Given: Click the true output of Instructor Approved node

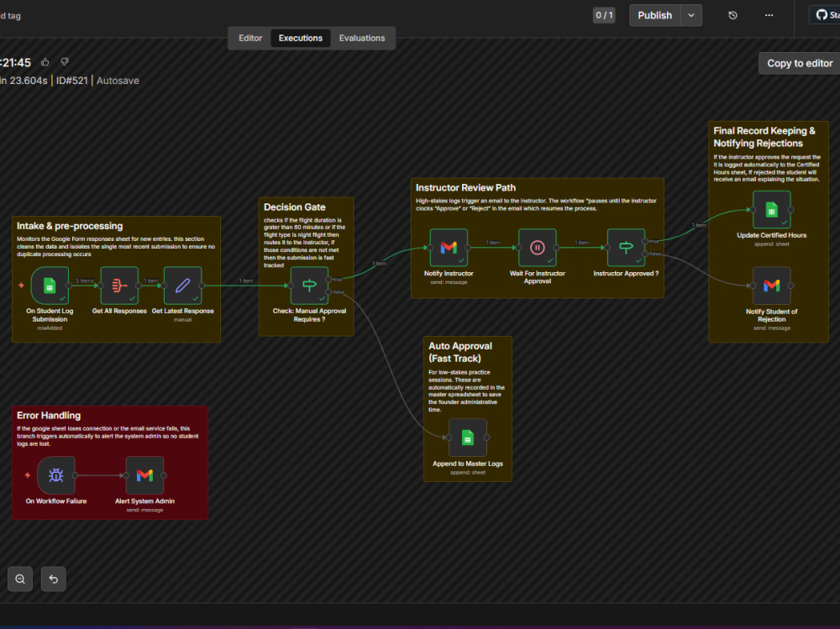Looking at the screenshot, I should 645,241.
